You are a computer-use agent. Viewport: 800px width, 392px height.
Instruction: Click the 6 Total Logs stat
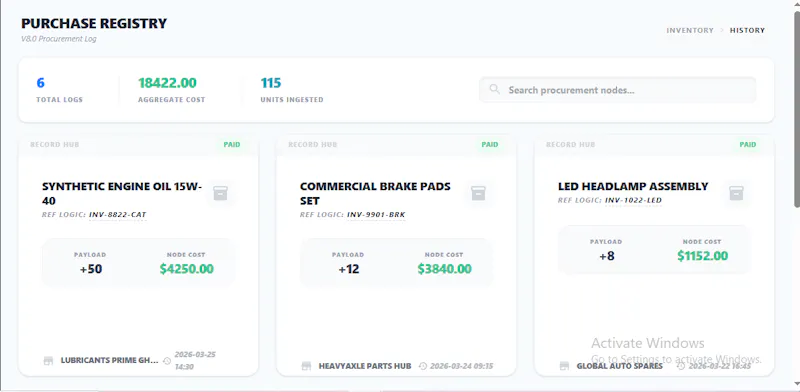(59, 90)
